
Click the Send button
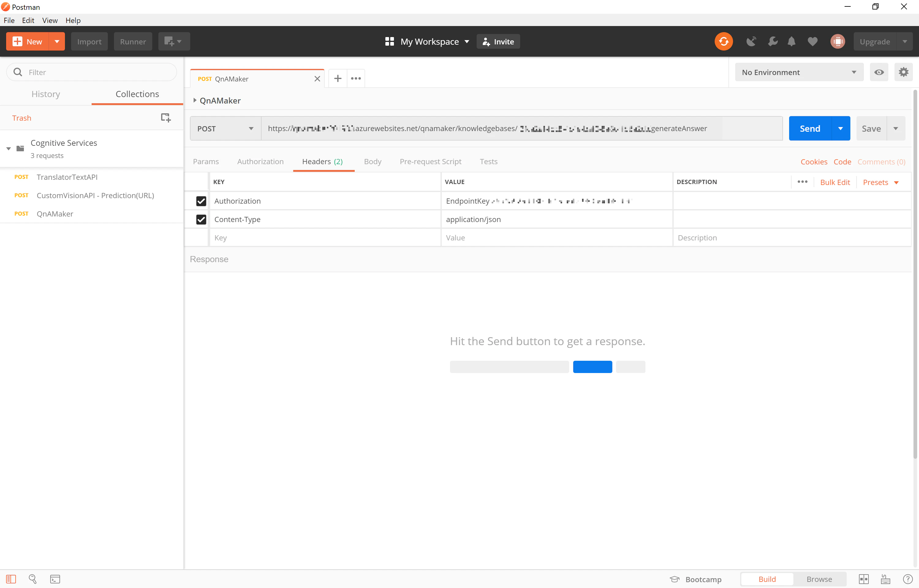tap(810, 128)
